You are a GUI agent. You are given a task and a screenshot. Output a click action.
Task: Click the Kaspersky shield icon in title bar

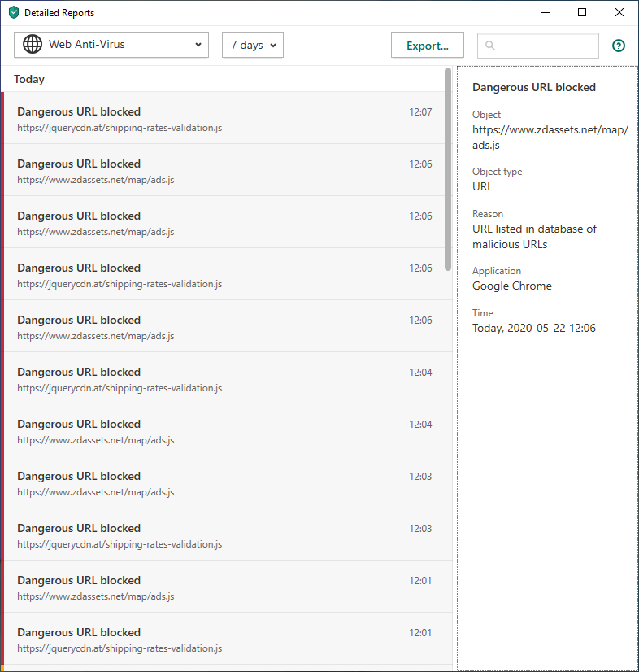[x=13, y=13]
